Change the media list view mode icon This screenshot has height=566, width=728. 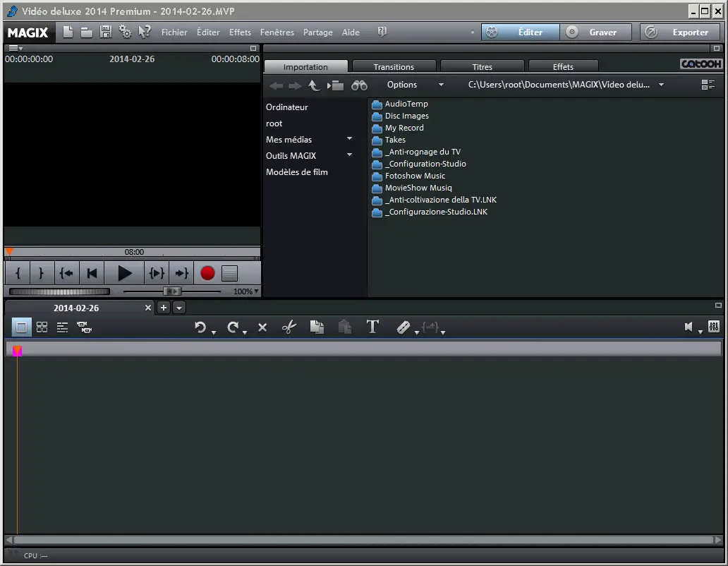pyautogui.click(x=708, y=85)
